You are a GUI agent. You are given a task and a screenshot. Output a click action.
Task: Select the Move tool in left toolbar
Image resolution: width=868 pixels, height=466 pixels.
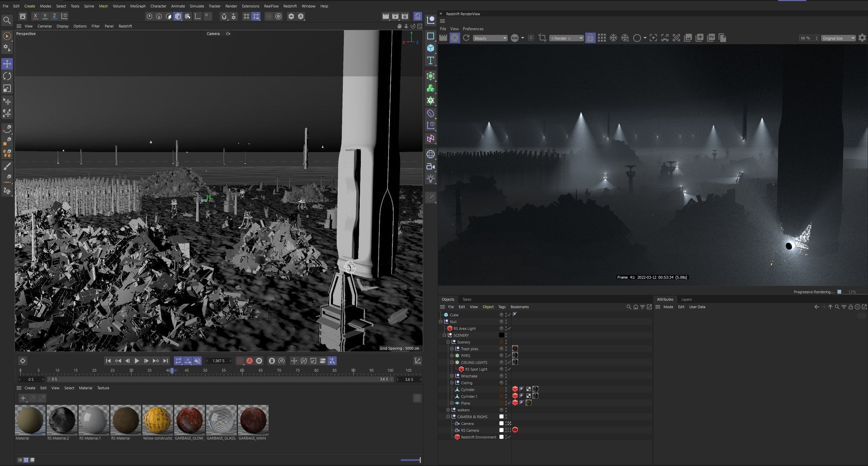(7, 63)
